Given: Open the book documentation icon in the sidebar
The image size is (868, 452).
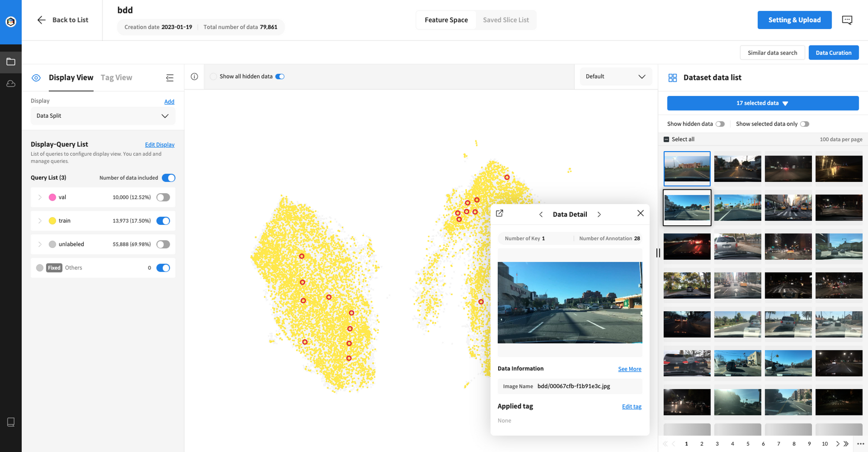Looking at the screenshot, I should 11,422.
